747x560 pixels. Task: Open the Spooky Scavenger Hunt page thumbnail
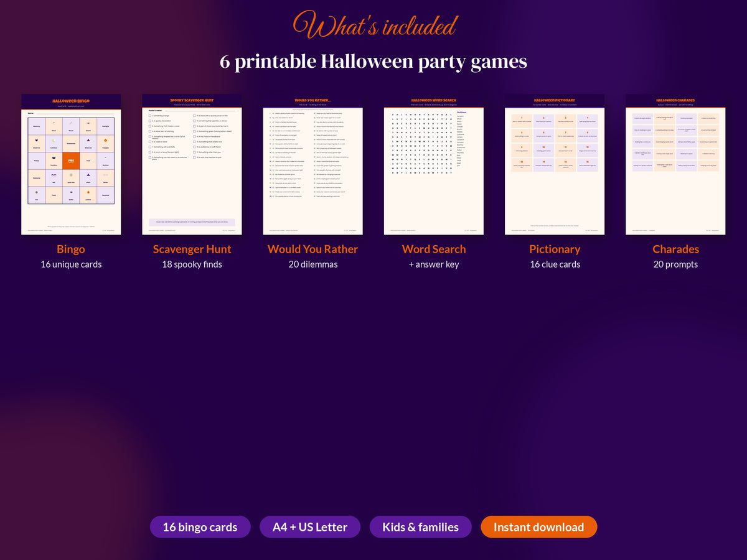point(192,164)
